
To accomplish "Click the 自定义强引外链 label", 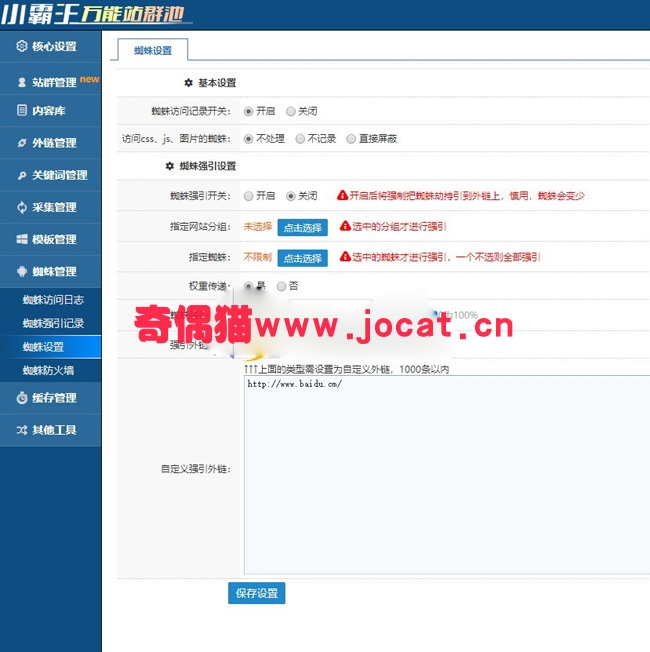I will [195, 469].
